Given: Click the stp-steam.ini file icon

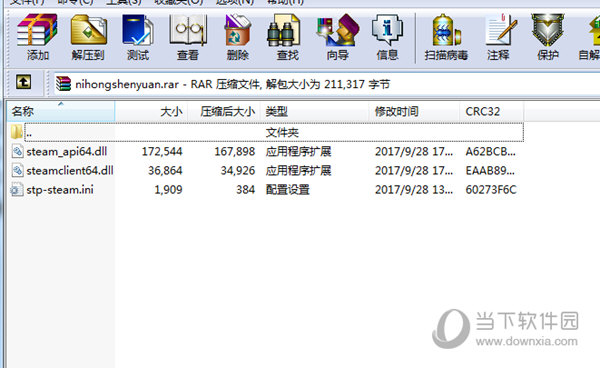Looking at the screenshot, I should pos(16,189).
